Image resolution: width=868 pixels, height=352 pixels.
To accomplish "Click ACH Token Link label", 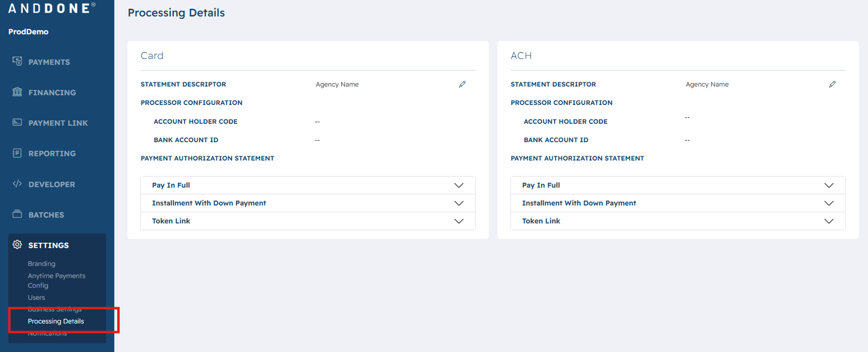I will [541, 221].
